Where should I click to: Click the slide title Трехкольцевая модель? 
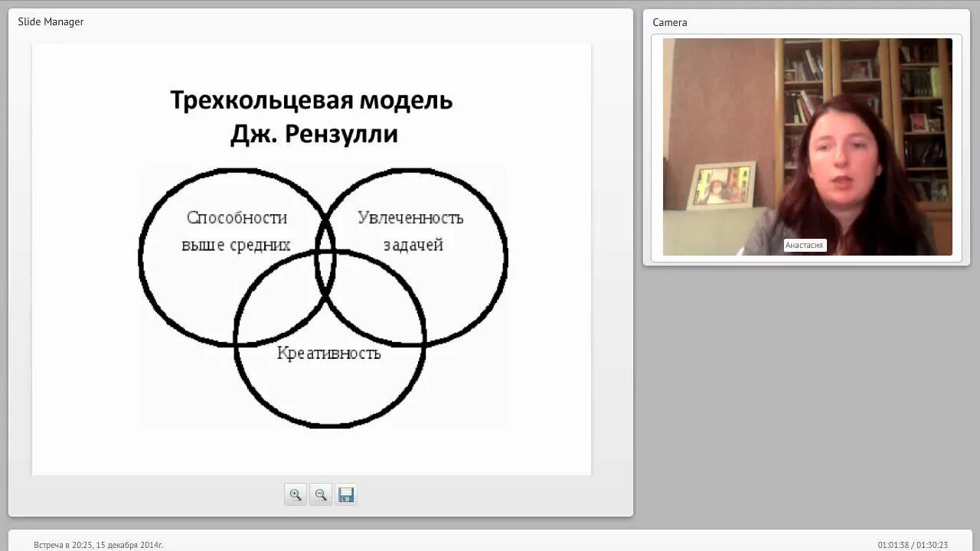[x=312, y=100]
